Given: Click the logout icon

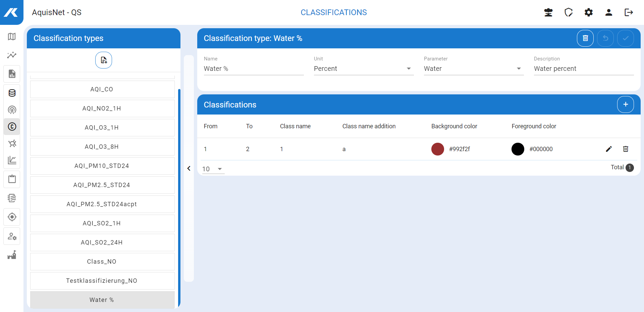Looking at the screenshot, I should coord(629,12).
